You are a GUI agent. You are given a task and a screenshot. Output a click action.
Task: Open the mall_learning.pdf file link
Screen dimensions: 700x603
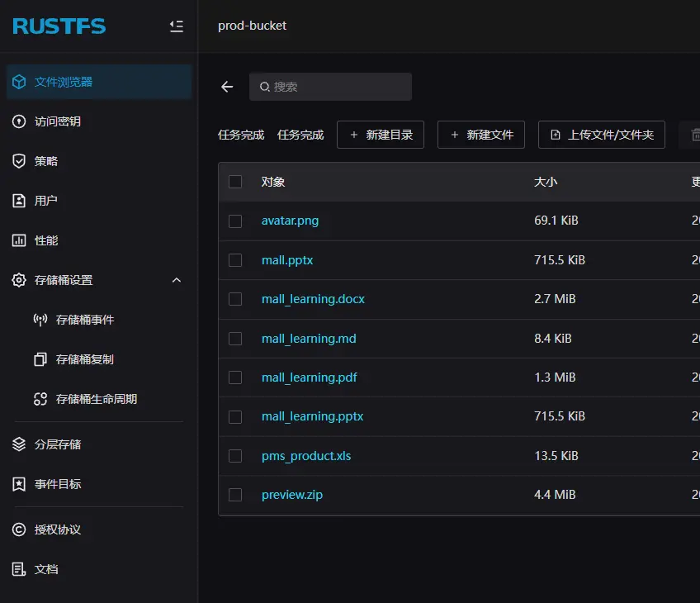(x=309, y=377)
